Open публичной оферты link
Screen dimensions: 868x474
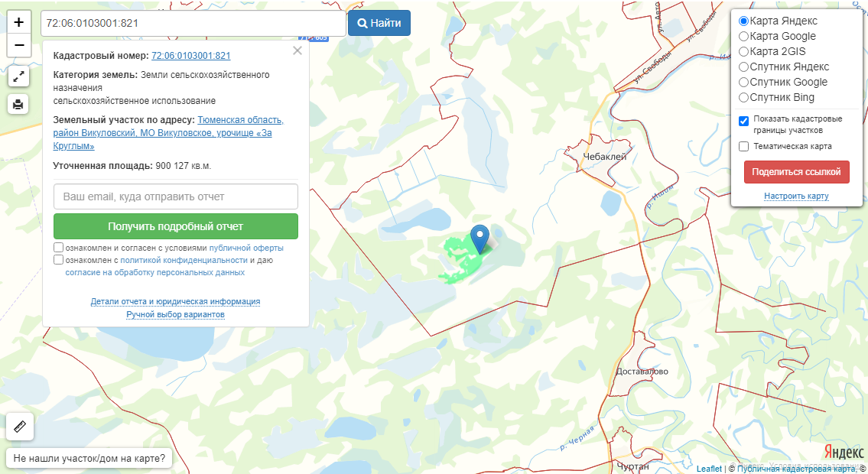tap(246, 248)
